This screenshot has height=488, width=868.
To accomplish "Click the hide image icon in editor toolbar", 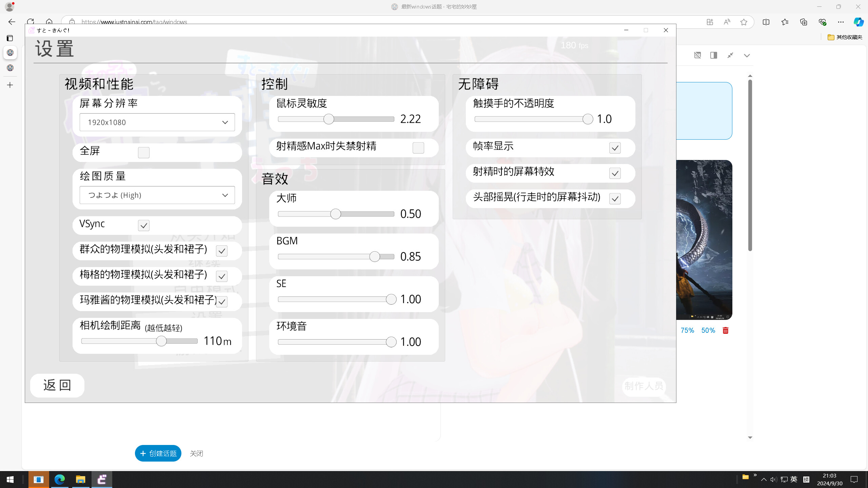I will coord(697,55).
